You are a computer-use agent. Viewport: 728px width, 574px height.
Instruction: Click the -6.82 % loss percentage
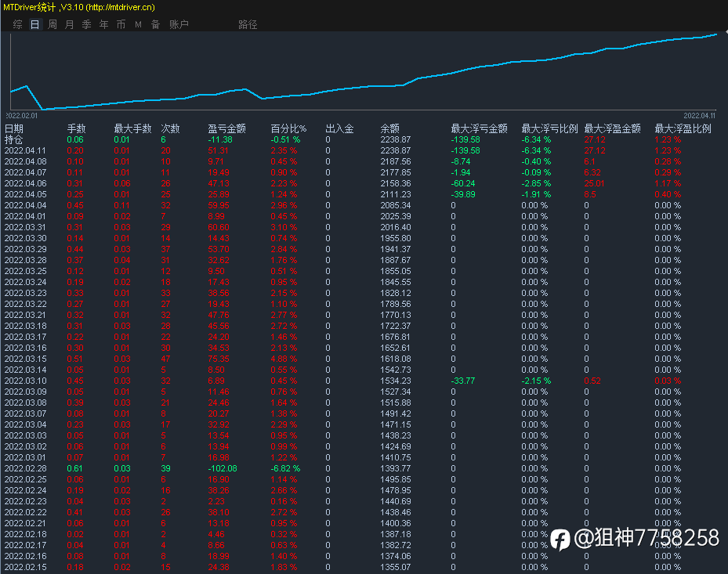pos(285,468)
